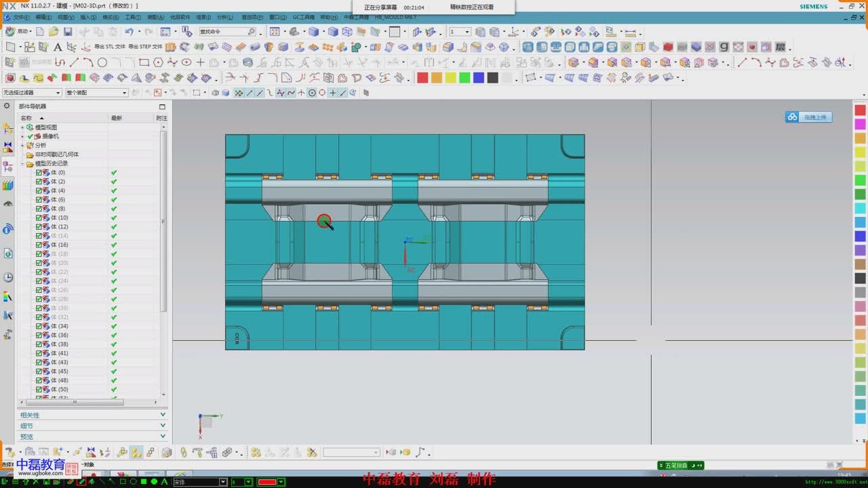Click the New file icon
Screen dimensions: 868x488
(x=40, y=32)
